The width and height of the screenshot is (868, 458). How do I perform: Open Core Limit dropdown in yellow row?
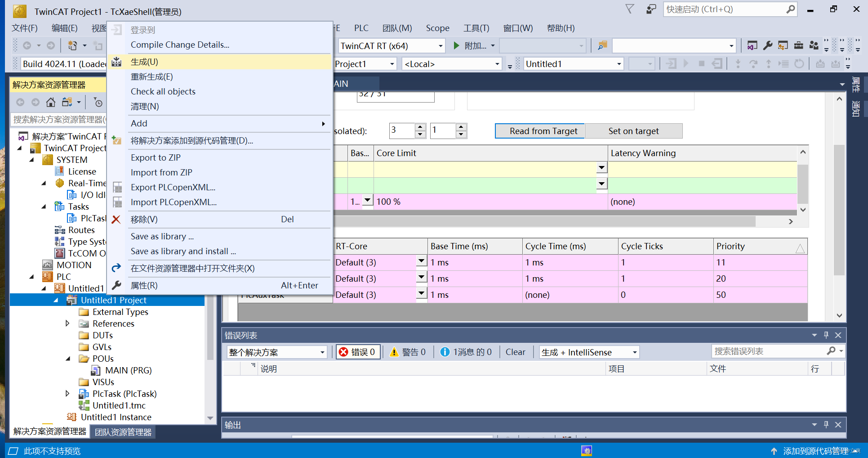(601, 168)
